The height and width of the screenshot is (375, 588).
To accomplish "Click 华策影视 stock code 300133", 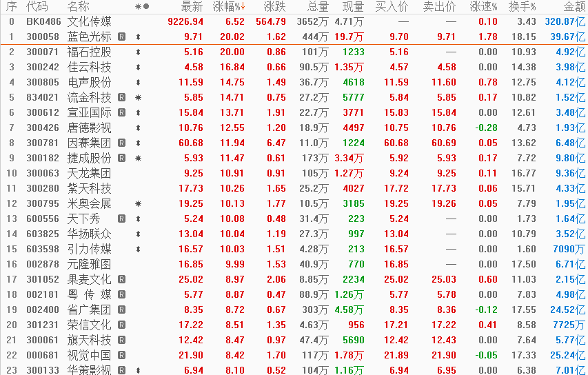I will coord(43,370).
